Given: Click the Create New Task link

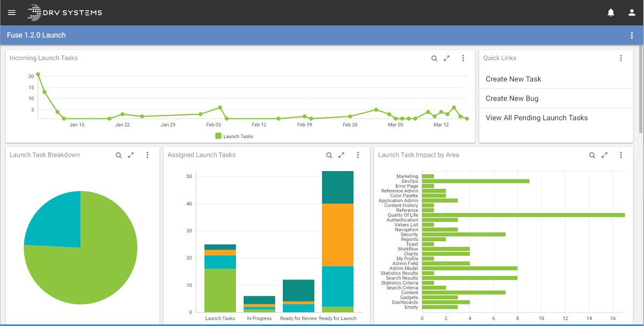Looking at the screenshot, I should pos(514,79).
